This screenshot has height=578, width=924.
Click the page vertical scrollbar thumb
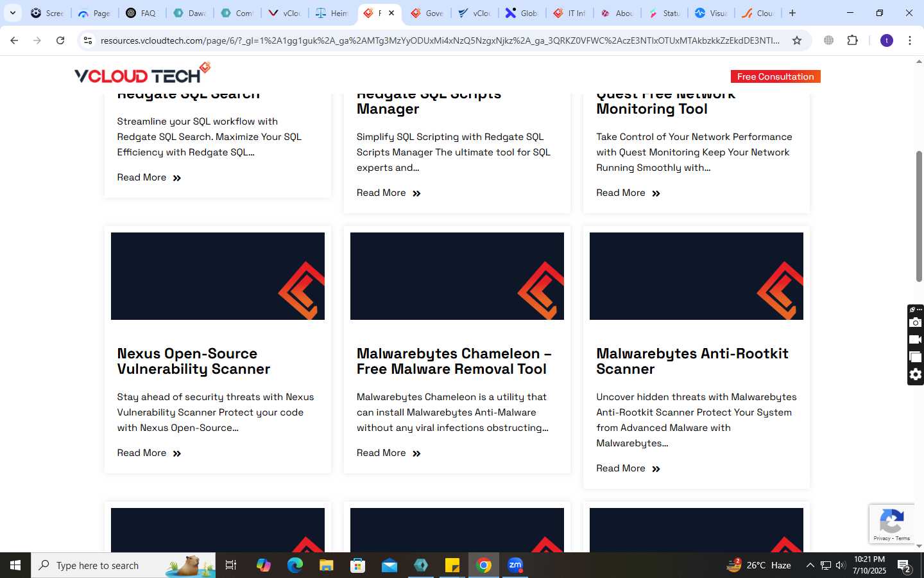[919, 216]
